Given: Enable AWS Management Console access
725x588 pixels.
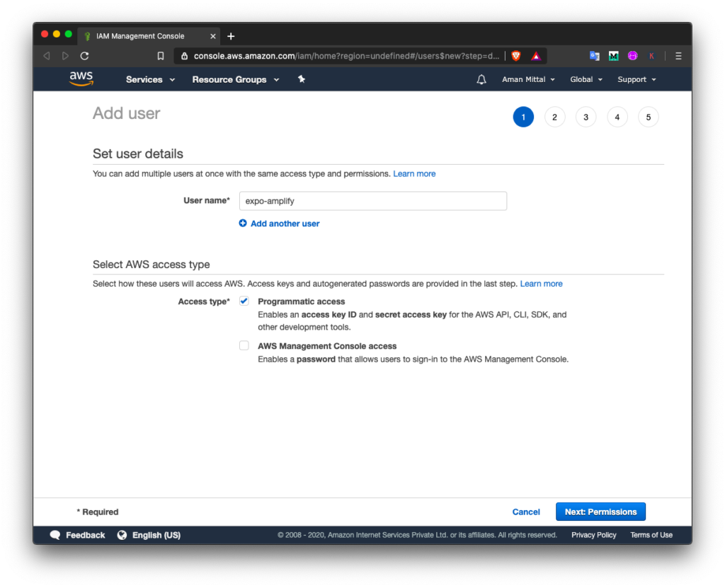Looking at the screenshot, I should [244, 345].
